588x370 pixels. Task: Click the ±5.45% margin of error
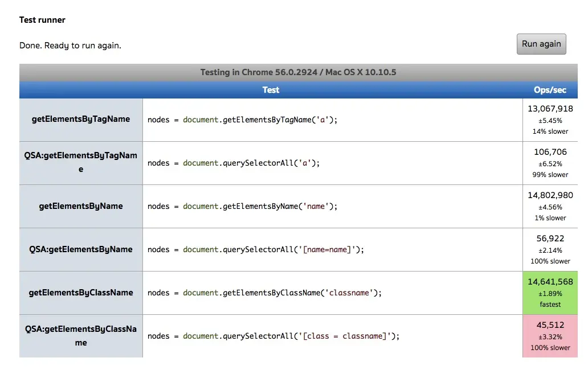coord(550,121)
